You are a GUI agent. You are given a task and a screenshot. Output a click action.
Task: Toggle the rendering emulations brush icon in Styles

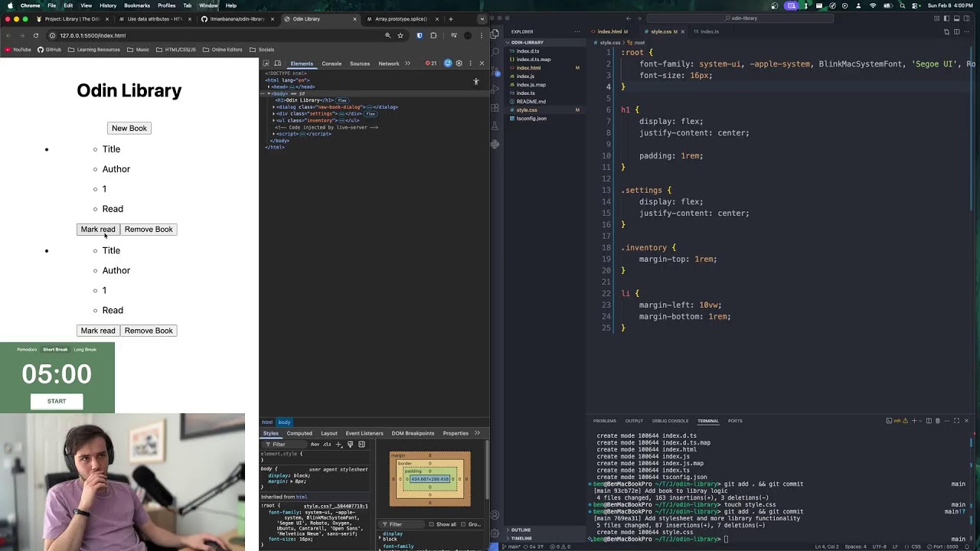pos(351,444)
